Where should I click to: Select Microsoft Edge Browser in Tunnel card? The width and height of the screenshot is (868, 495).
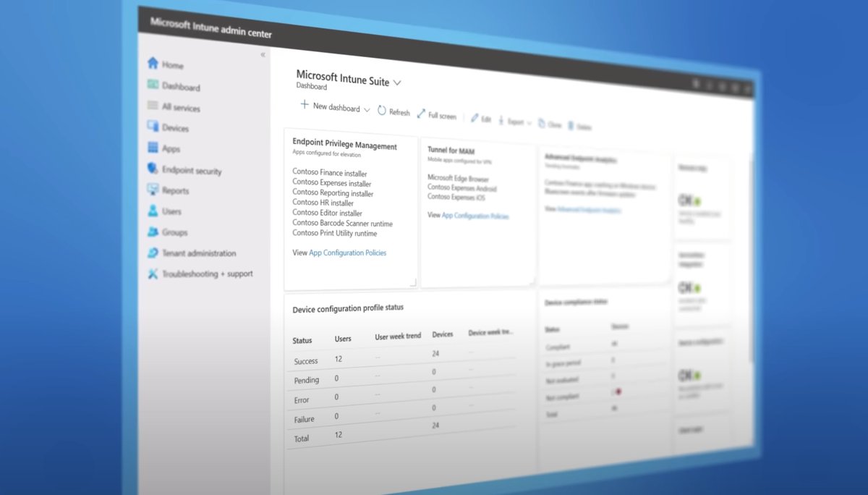coord(458,178)
